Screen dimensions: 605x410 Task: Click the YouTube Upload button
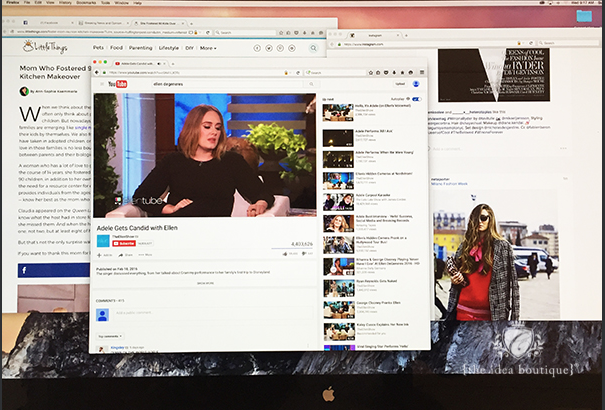coord(400,84)
